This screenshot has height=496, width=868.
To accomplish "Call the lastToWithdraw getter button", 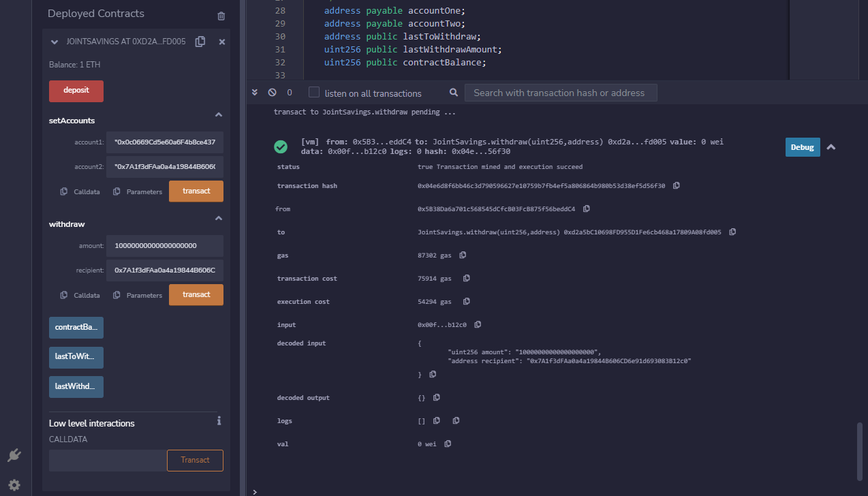I will [x=76, y=357].
